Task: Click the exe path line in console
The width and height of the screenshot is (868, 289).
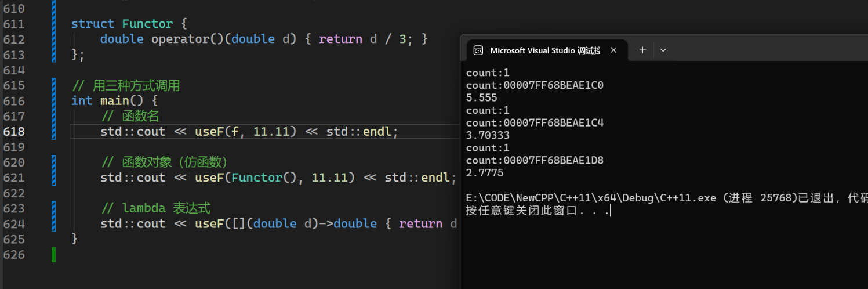Action: click(666, 198)
